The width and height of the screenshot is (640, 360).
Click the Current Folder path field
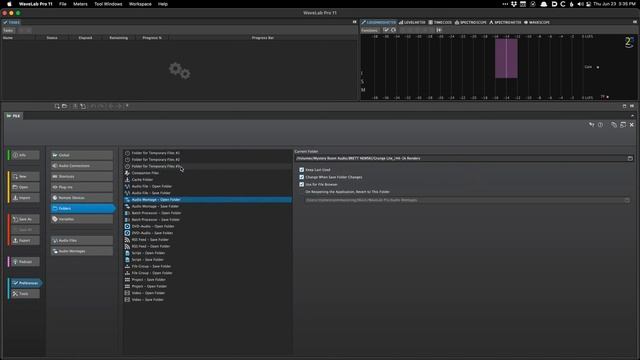pos(460,158)
